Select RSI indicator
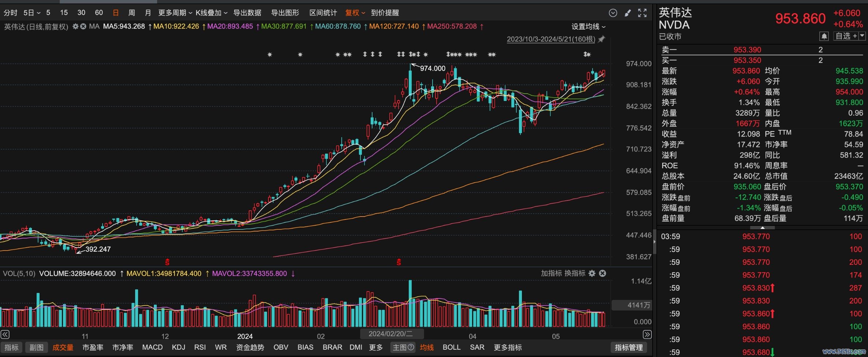Image resolution: width=868 pixels, height=357 pixels. click(x=200, y=347)
